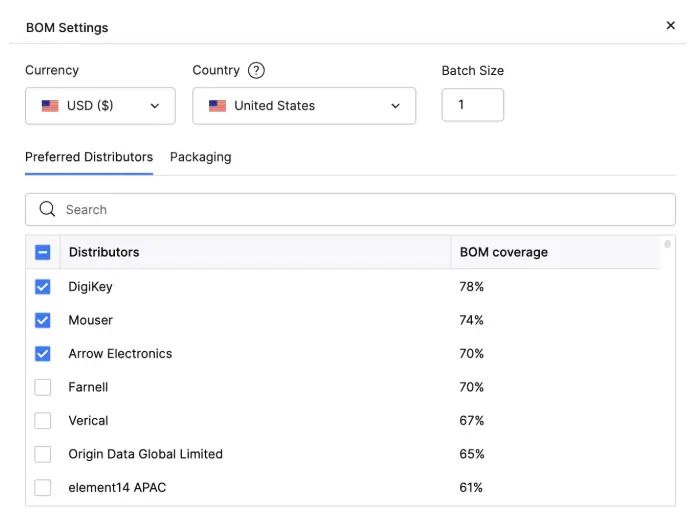This screenshot has height=515, width=694.
Task: Click the Country help question-mark icon
Action: pyautogui.click(x=256, y=70)
